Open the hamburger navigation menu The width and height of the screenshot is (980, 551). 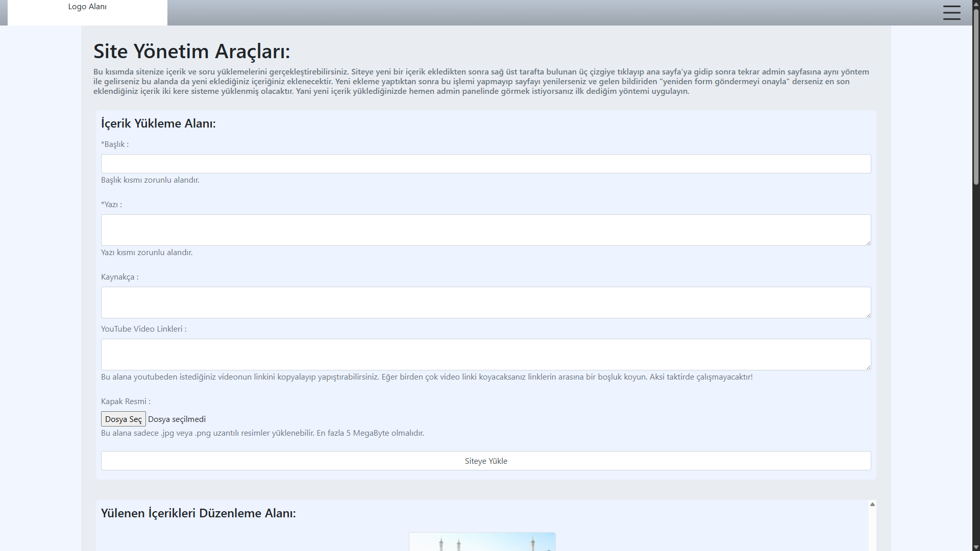pos(951,13)
